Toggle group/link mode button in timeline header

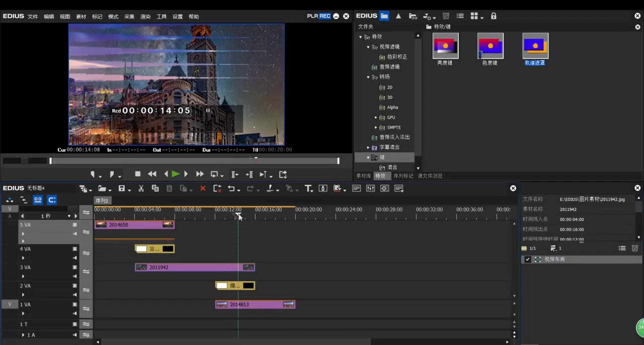[x=38, y=200]
